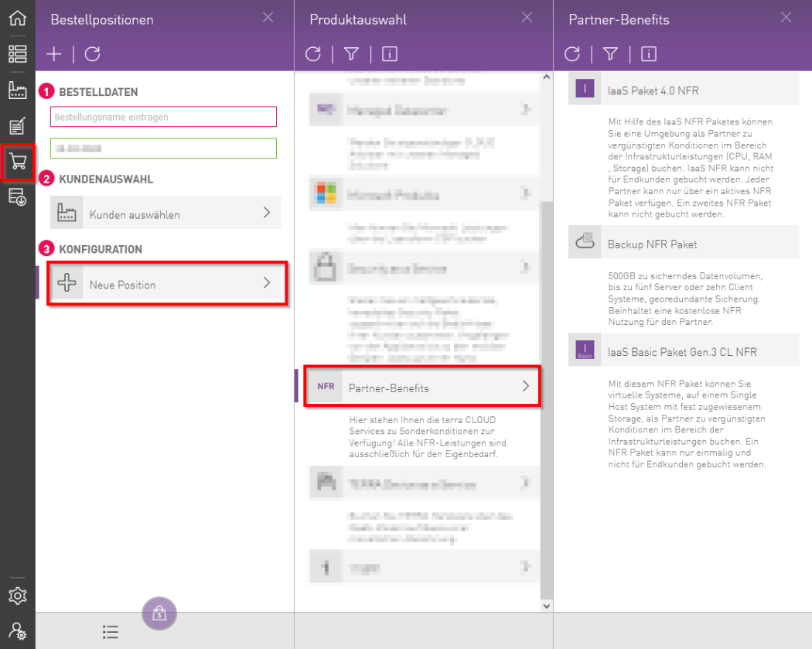Click the Produktauswahl scroll down arrow
The width and height of the screenshot is (812, 649).
547,605
